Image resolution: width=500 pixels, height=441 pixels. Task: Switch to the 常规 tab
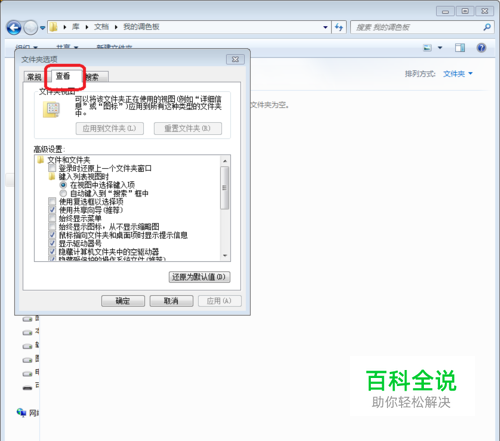pyautogui.click(x=34, y=77)
